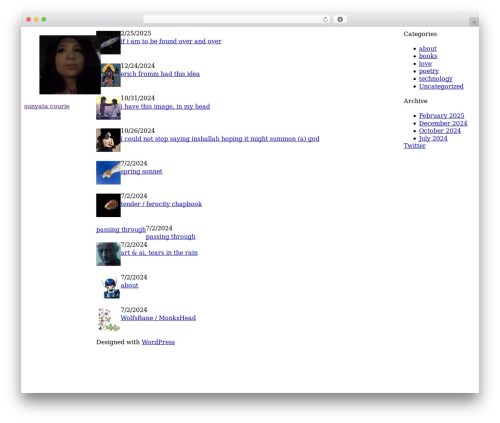Click the 'Categories' heading text

click(420, 34)
